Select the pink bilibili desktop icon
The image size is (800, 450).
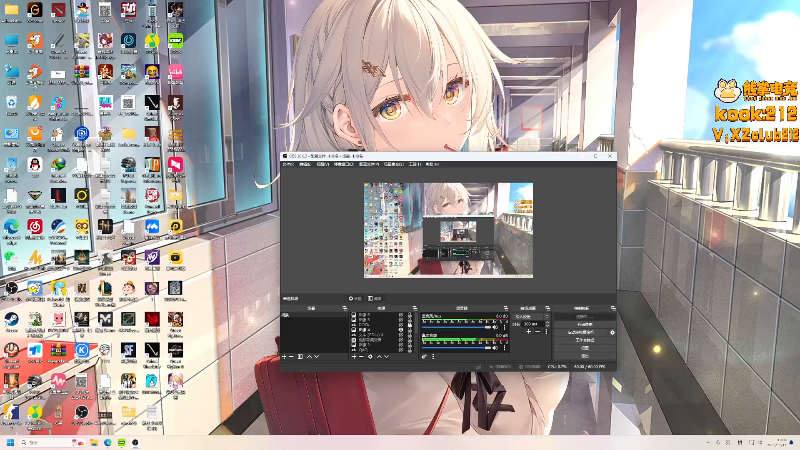click(175, 74)
